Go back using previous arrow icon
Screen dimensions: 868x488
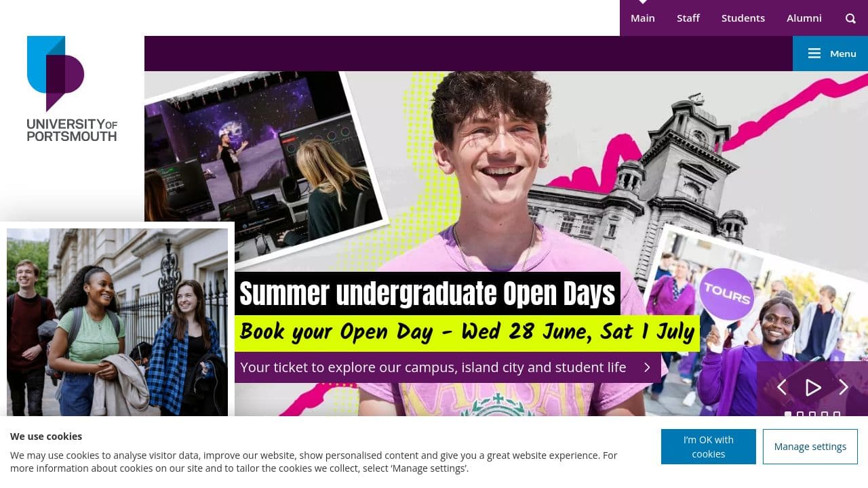(782, 387)
